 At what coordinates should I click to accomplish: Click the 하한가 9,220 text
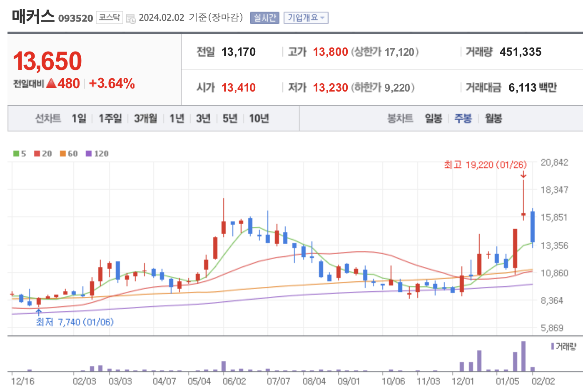pos(383,88)
